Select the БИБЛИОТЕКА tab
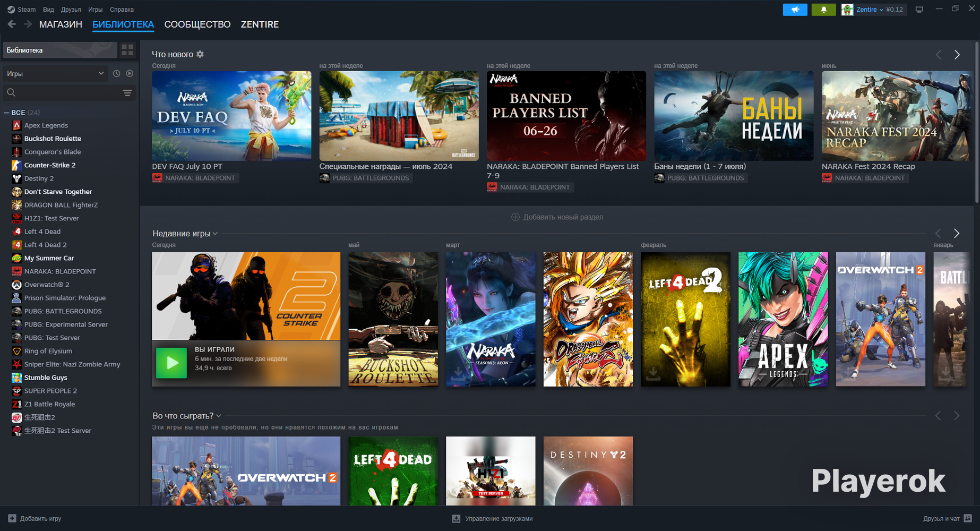 (123, 24)
